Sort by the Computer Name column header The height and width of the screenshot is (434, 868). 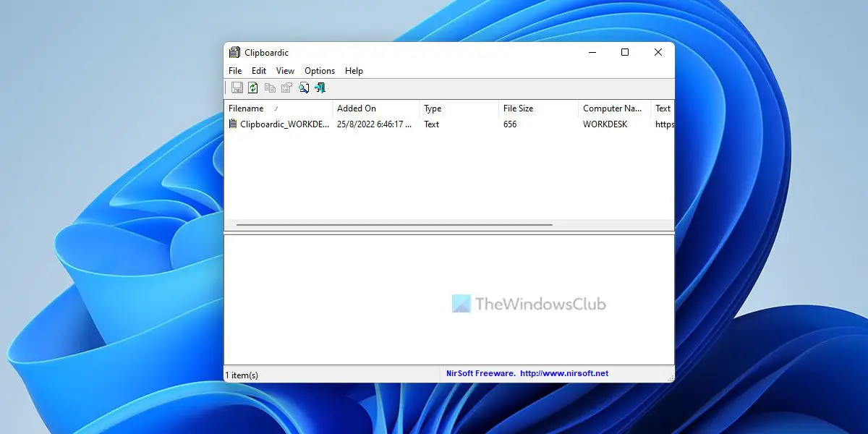pyautogui.click(x=615, y=109)
